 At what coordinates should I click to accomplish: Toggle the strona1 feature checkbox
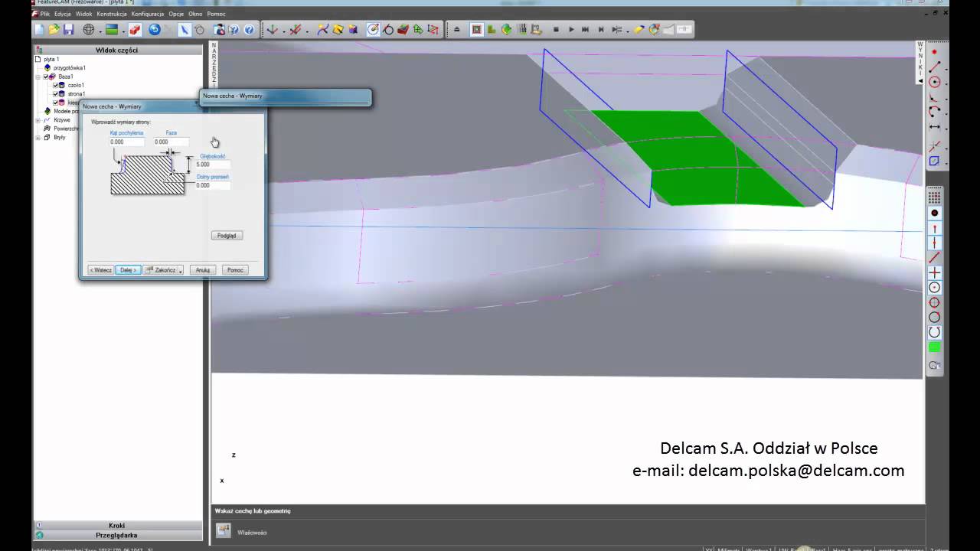[55, 94]
